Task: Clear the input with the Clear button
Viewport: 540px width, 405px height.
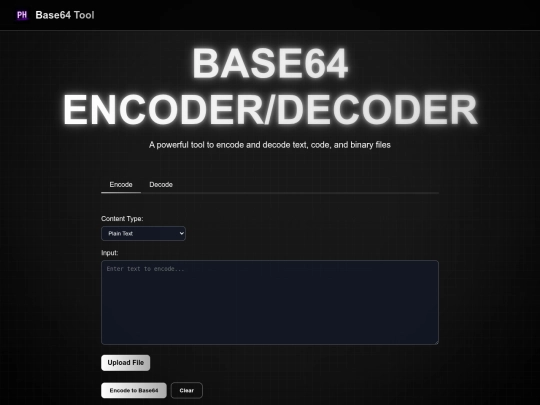Action: click(187, 390)
